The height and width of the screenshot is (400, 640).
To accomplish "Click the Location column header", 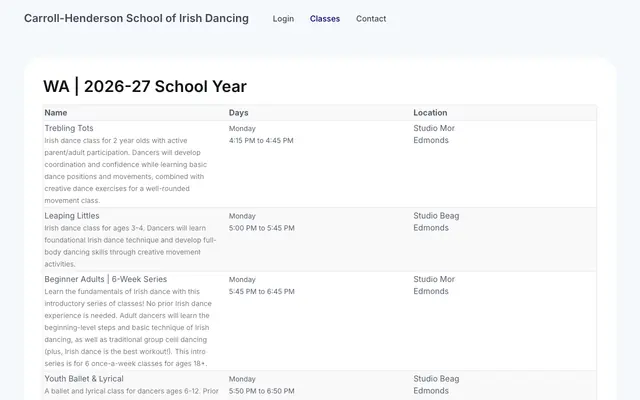I will pos(430,113).
